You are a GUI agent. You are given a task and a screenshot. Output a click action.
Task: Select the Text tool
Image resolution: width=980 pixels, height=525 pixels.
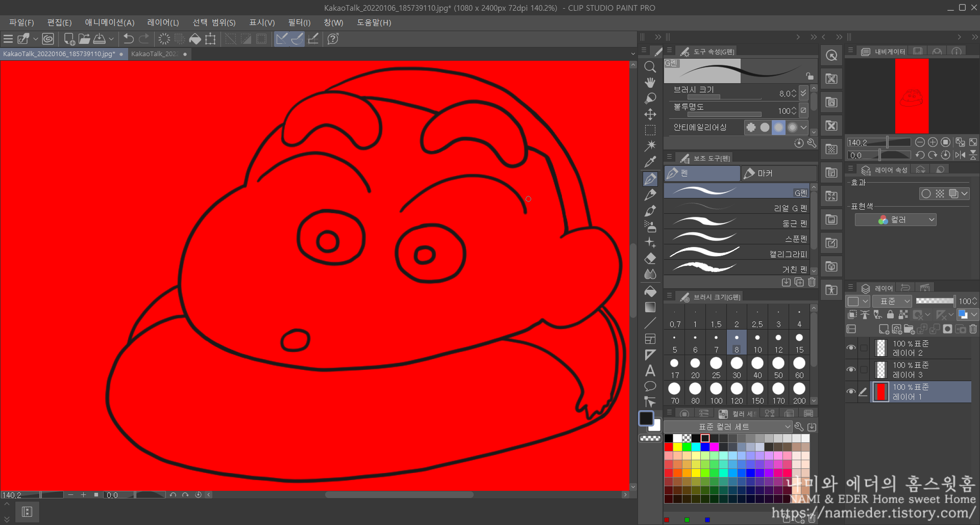coord(650,370)
